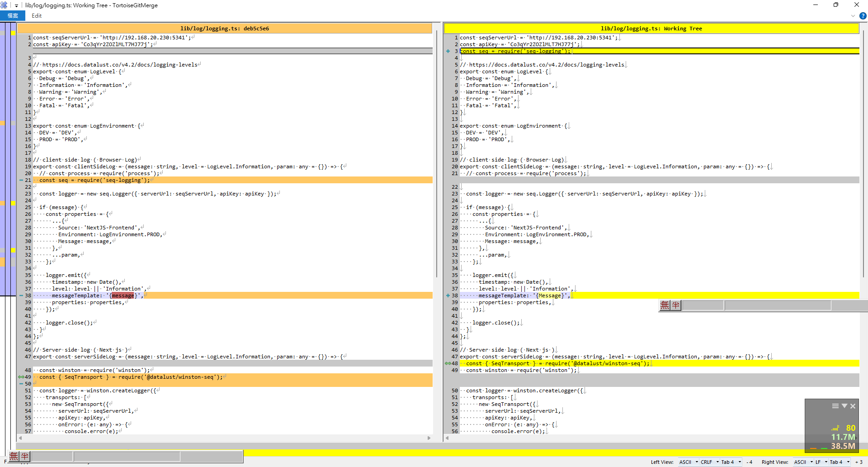Close the gray monitor overlay widget
This screenshot has width=868, height=467.
click(853, 406)
